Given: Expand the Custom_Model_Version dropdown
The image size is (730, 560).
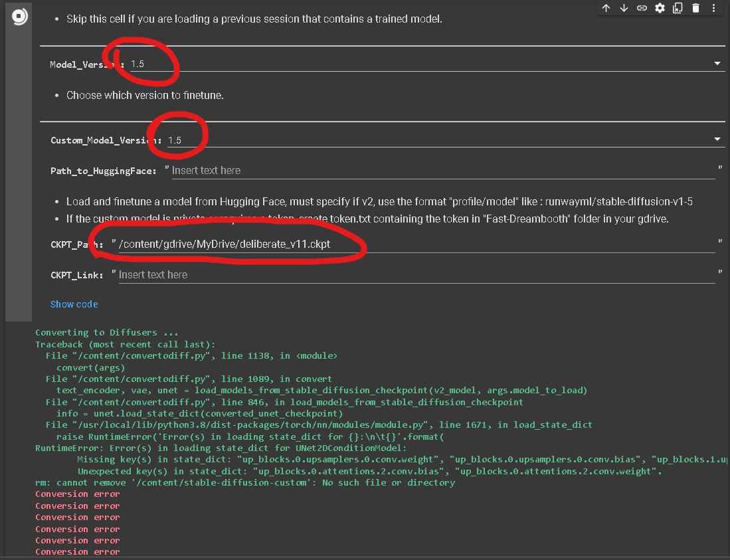Looking at the screenshot, I should click(716, 140).
